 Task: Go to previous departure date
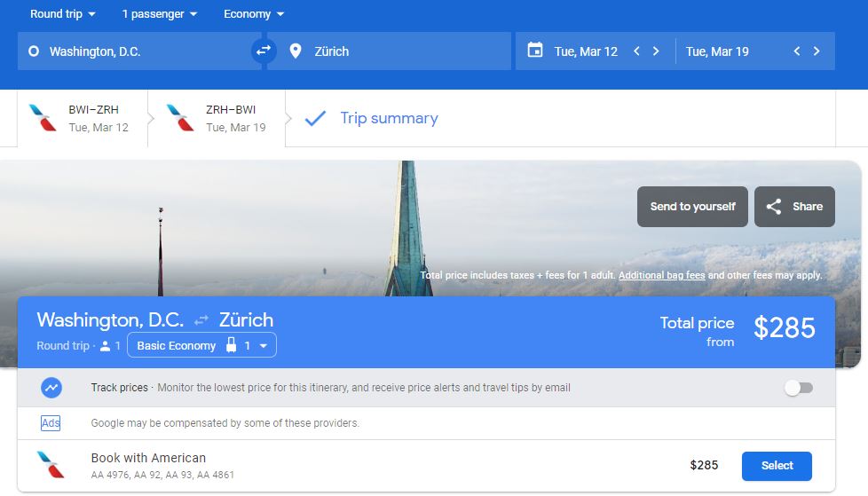pos(636,51)
